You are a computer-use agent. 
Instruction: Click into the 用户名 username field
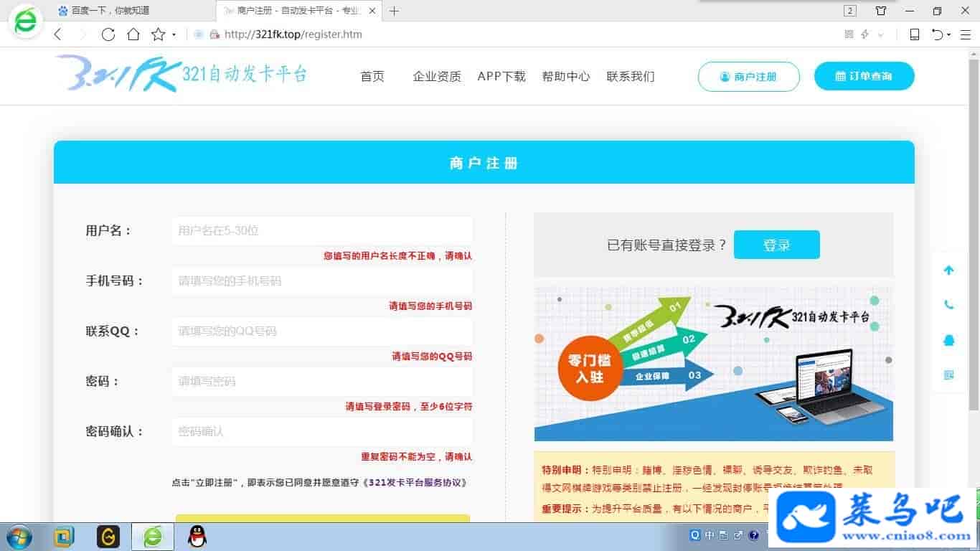[x=322, y=231]
